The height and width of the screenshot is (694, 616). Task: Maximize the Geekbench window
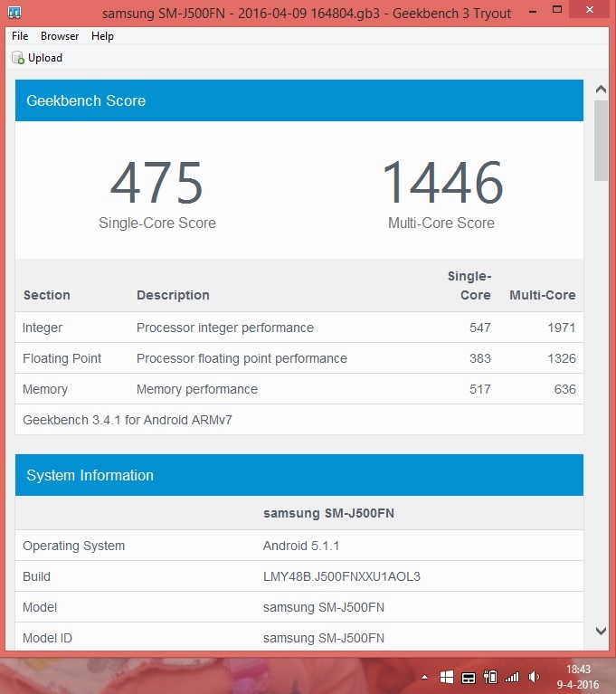coord(557,9)
